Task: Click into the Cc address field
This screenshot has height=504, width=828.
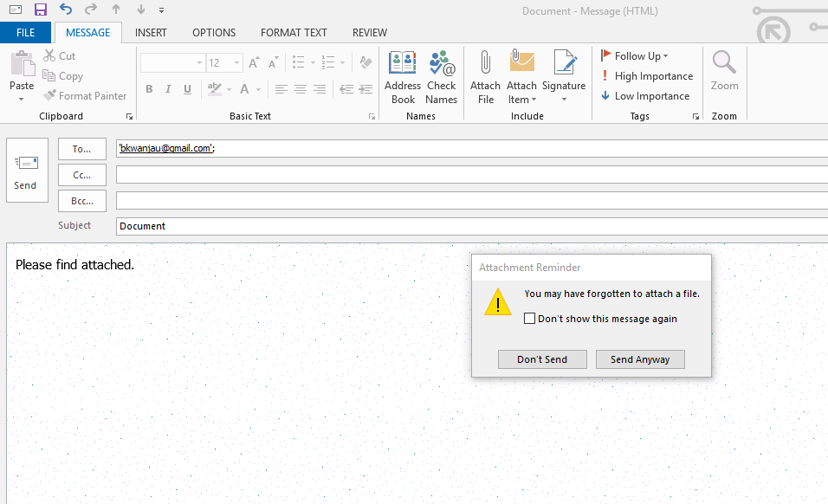Action: pyautogui.click(x=472, y=175)
